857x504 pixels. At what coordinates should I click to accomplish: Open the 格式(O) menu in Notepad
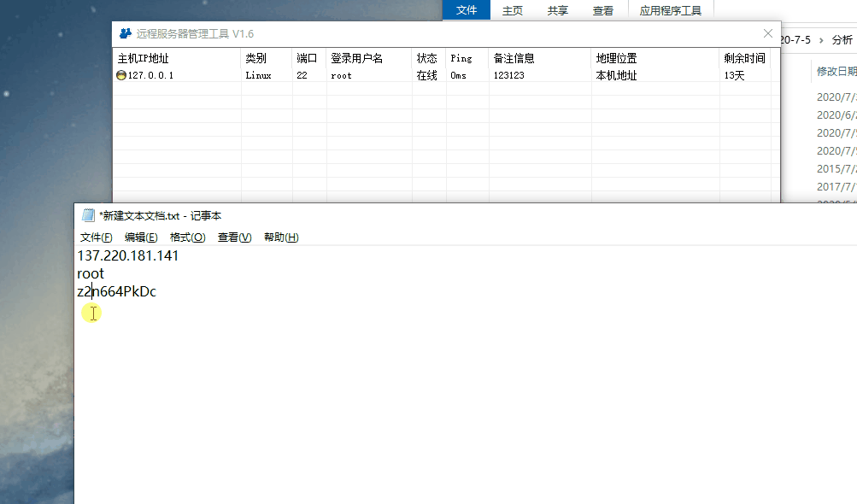coord(187,237)
